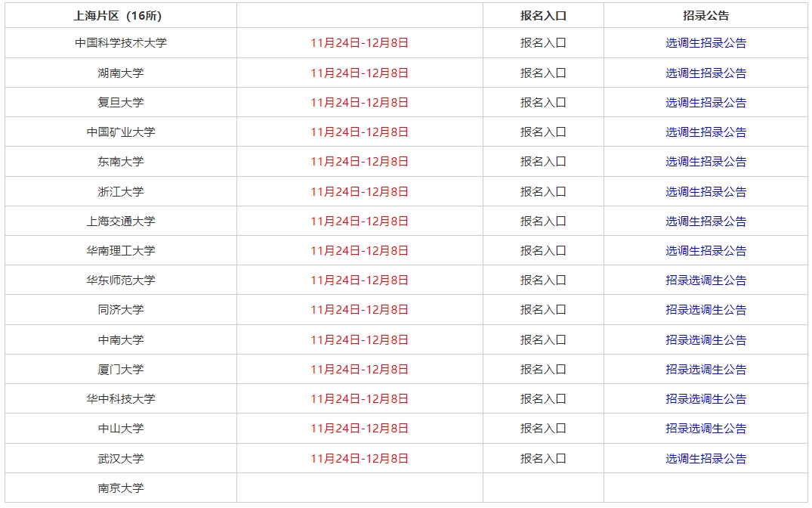
Task: Open 选调生招录公告 for 浙江大学
Action: click(705, 192)
